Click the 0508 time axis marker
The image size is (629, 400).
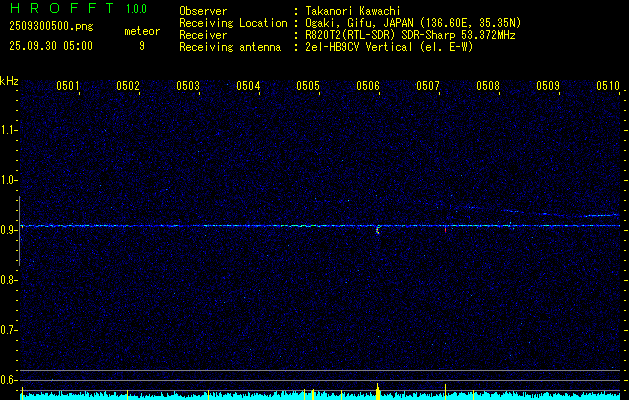point(488,86)
